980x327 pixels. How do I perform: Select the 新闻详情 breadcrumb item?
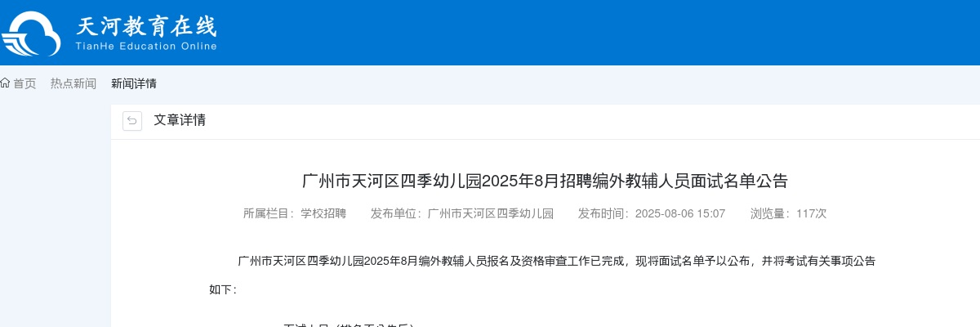point(134,83)
